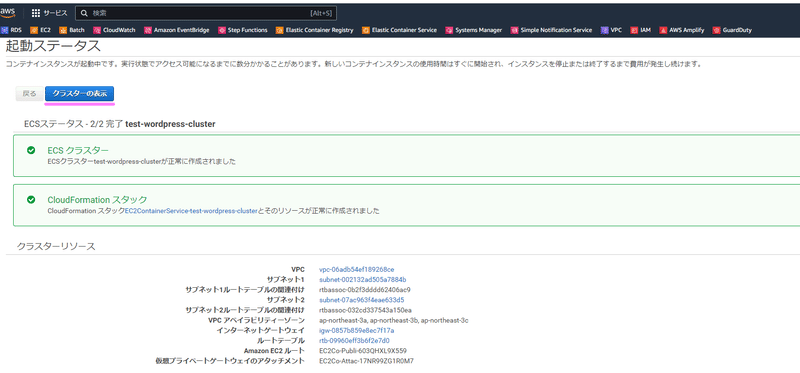Screen dimensions: 800x373
Task: Click the Elastic Container Registry icon
Action: point(280,30)
